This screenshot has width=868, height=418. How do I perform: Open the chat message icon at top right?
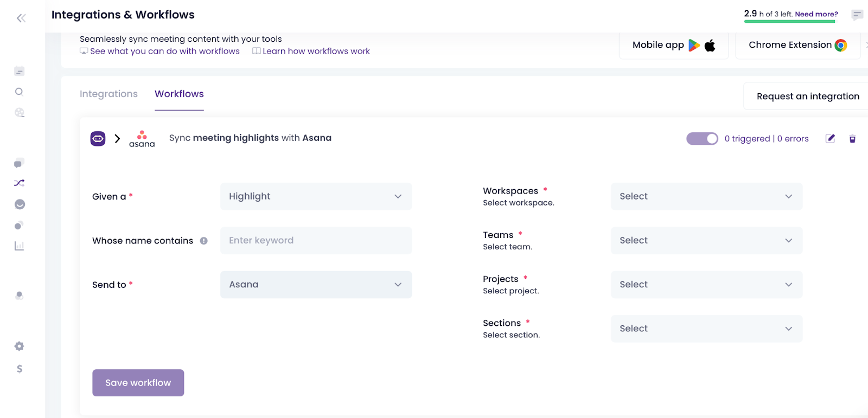tap(857, 15)
